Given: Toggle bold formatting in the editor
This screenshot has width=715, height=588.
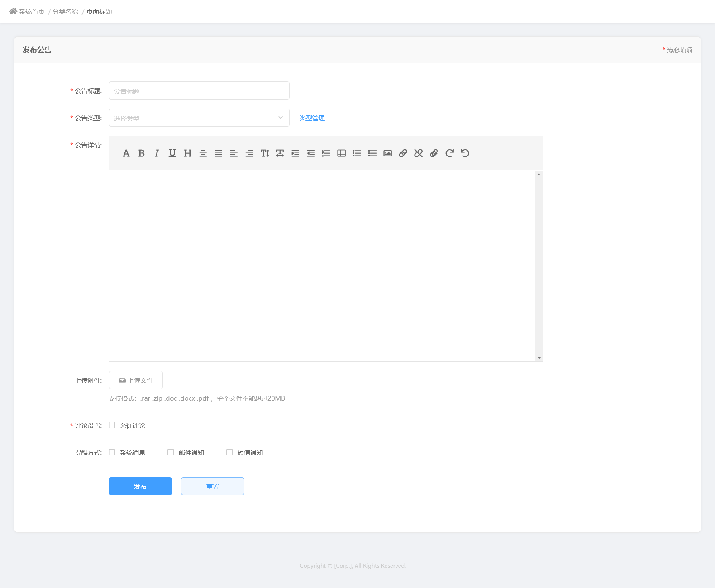Looking at the screenshot, I should click(x=142, y=153).
